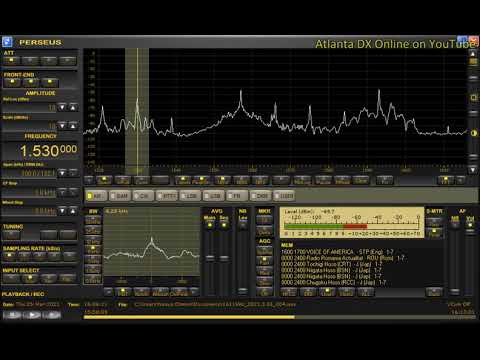Select the Tochigi Hoso memory entry
Image resolution: width=480 pixels, height=360 pixels.
click(332, 264)
